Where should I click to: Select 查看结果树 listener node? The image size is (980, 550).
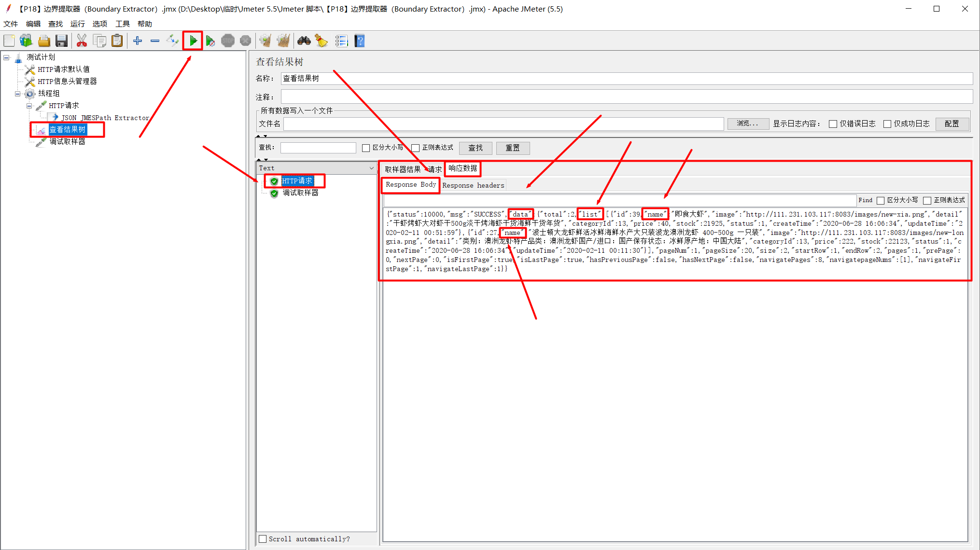click(x=68, y=129)
